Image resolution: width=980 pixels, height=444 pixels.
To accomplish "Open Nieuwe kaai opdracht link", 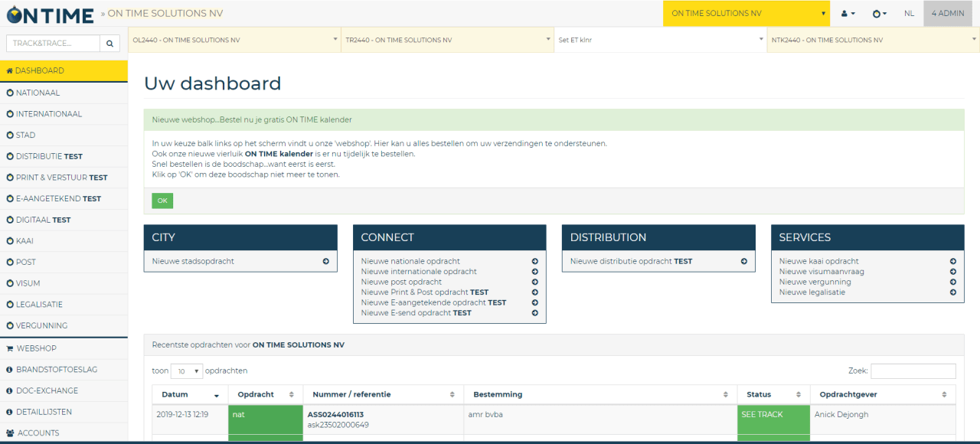I will (x=818, y=261).
